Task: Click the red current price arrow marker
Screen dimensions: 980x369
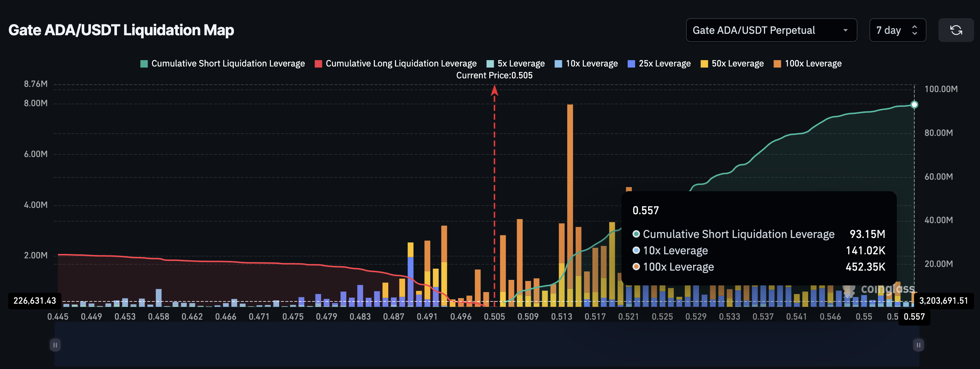Action: coord(494,91)
